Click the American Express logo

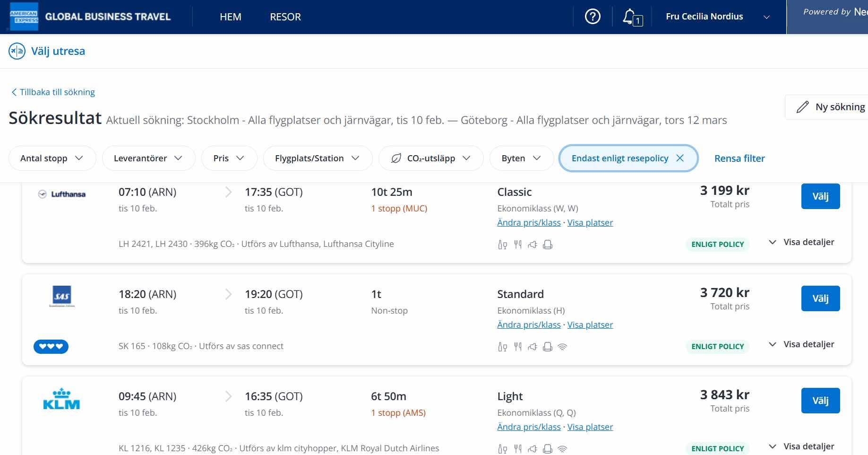point(24,17)
